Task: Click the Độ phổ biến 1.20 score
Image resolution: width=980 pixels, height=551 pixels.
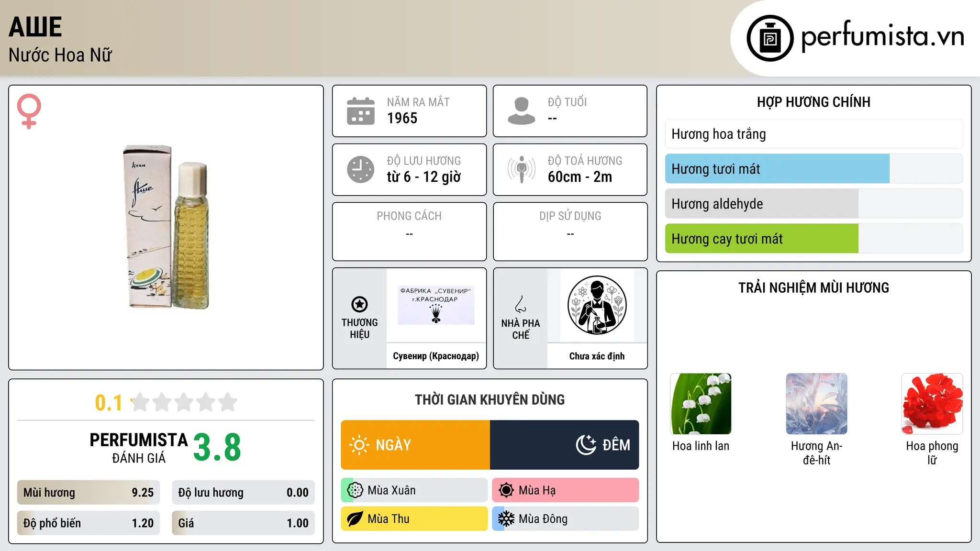Action: click(x=89, y=523)
